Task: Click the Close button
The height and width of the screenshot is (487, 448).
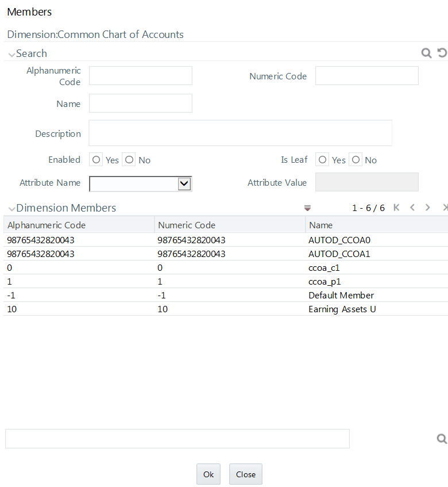Action: coord(246,474)
